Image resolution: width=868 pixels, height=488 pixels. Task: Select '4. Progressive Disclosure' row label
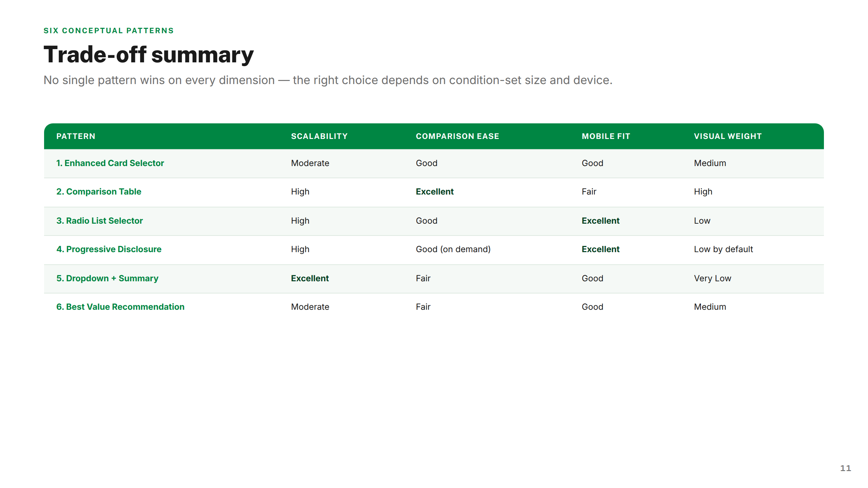(x=109, y=249)
